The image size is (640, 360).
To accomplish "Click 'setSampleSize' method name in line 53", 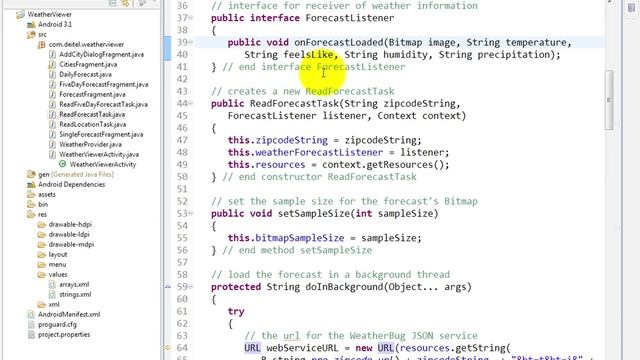I will pos(313,213).
